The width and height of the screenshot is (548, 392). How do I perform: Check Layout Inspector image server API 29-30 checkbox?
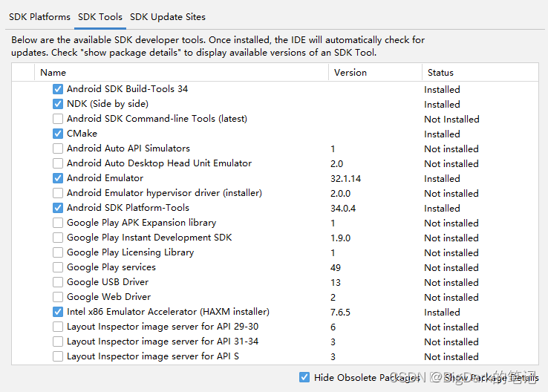(58, 327)
